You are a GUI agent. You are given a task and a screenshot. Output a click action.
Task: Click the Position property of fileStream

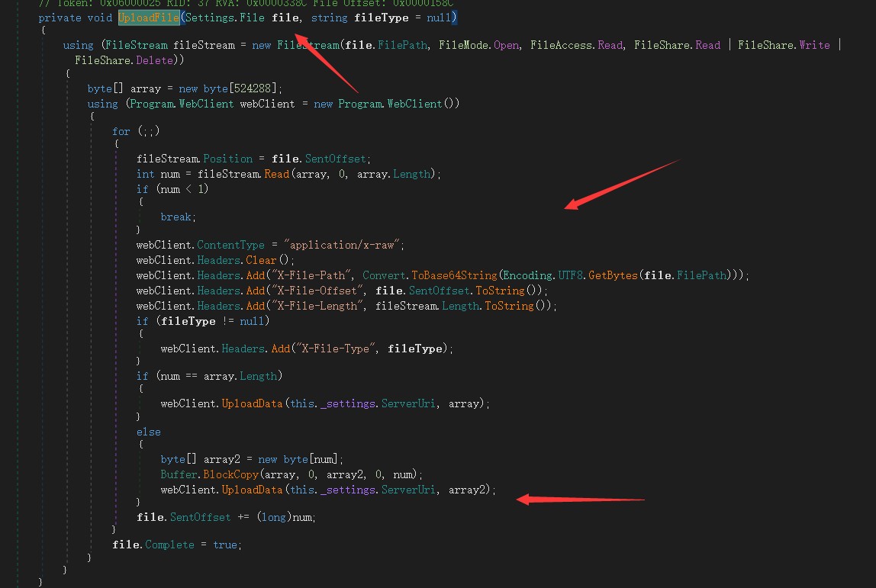click(x=227, y=159)
